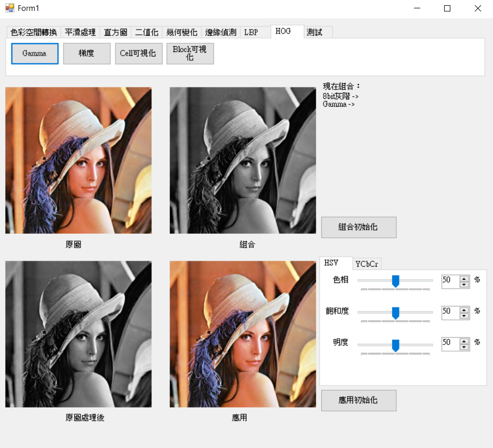
Task: Open the LBP tab
Action: point(255,32)
